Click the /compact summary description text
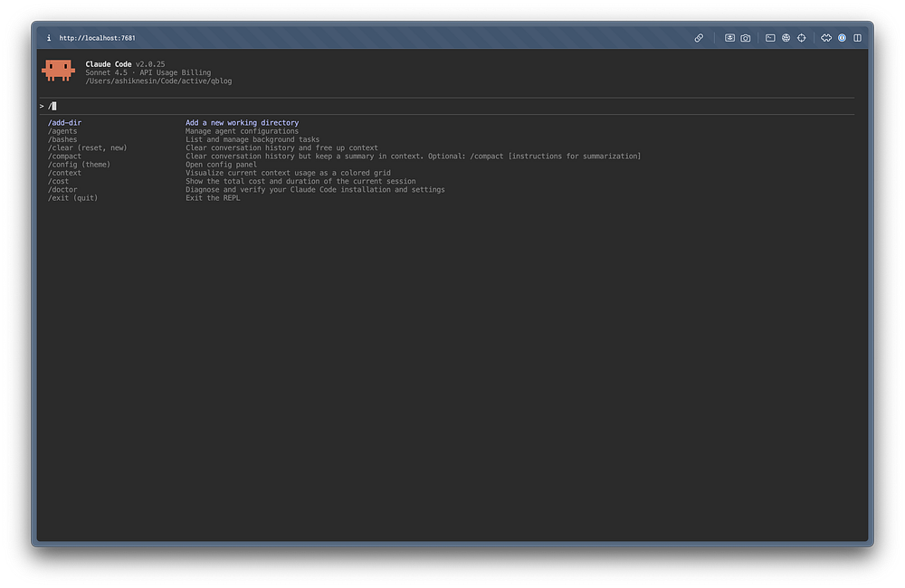Image resolution: width=905 pixels, height=588 pixels. [414, 156]
